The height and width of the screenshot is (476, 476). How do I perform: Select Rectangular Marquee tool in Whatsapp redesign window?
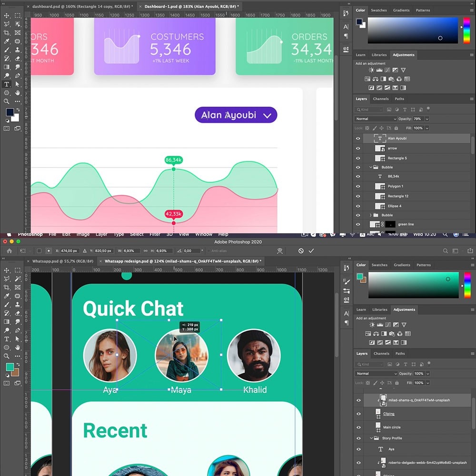click(18, 270)
